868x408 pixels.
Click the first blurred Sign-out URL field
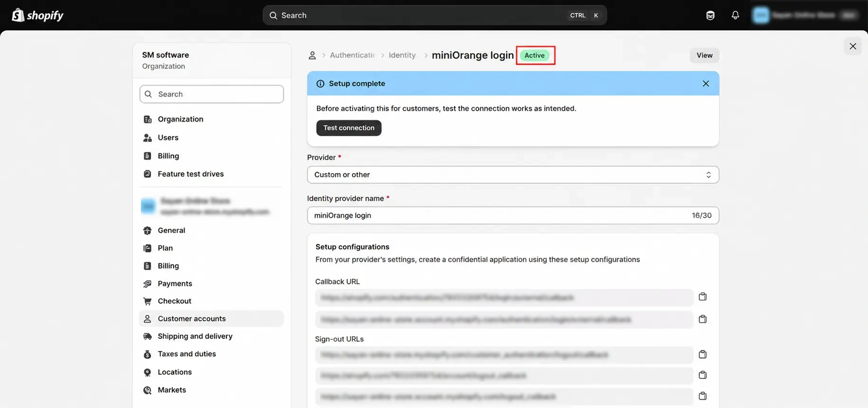coord(504,355)
